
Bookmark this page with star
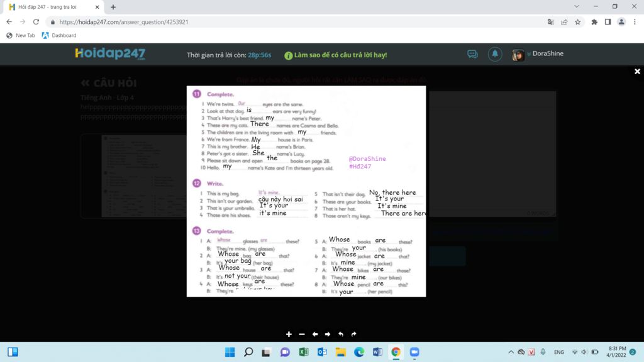point(578,22)
